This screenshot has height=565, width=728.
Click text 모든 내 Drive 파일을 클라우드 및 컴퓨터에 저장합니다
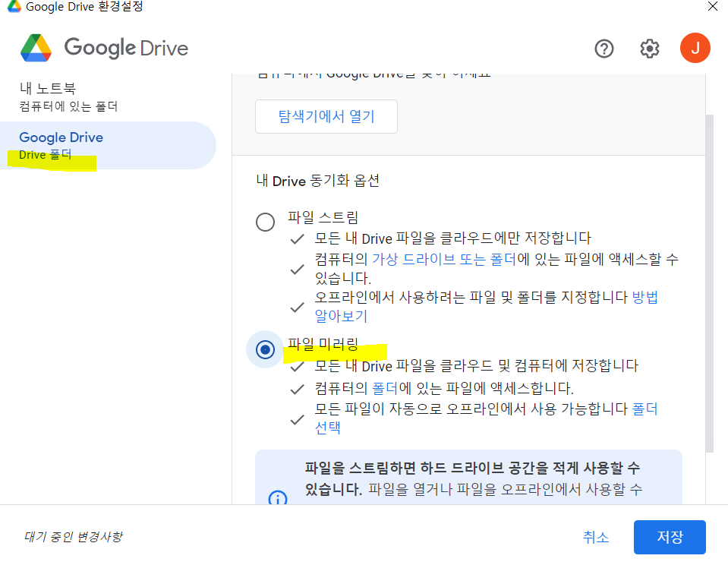point(477,366)
